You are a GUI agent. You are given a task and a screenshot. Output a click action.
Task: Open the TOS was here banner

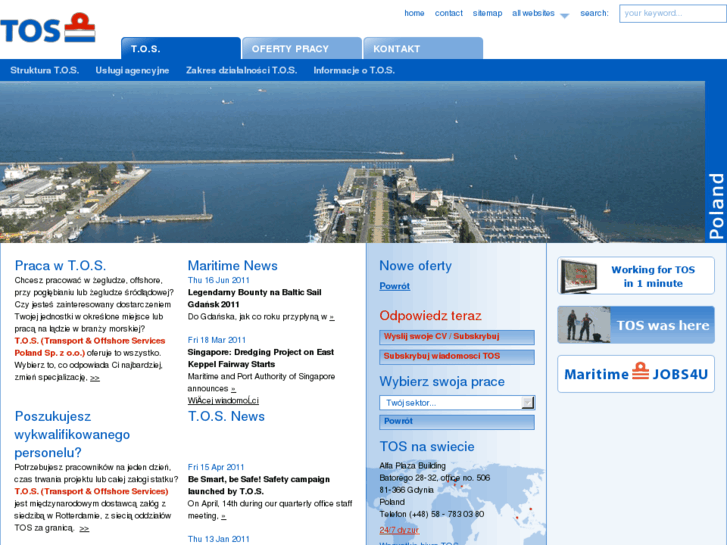pos(636,325)
